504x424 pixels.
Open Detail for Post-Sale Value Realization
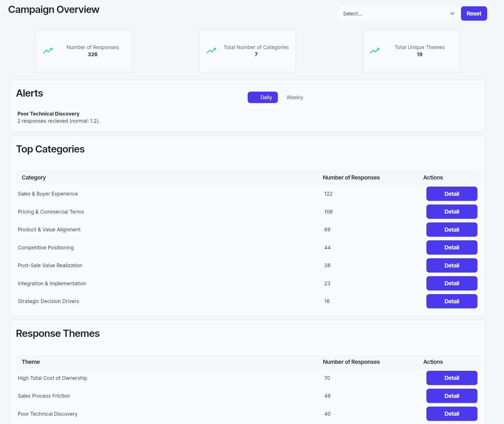click(452, 265)
